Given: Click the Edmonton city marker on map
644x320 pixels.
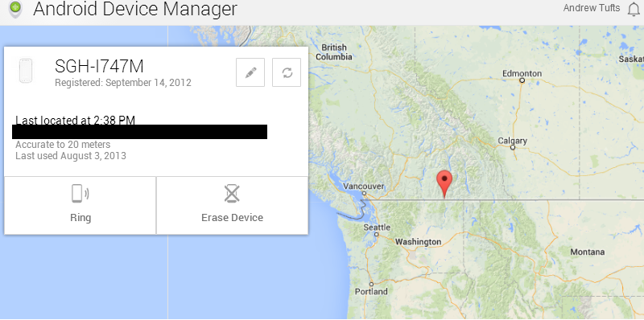Looking at the screenshot, I should coord(522,80).
